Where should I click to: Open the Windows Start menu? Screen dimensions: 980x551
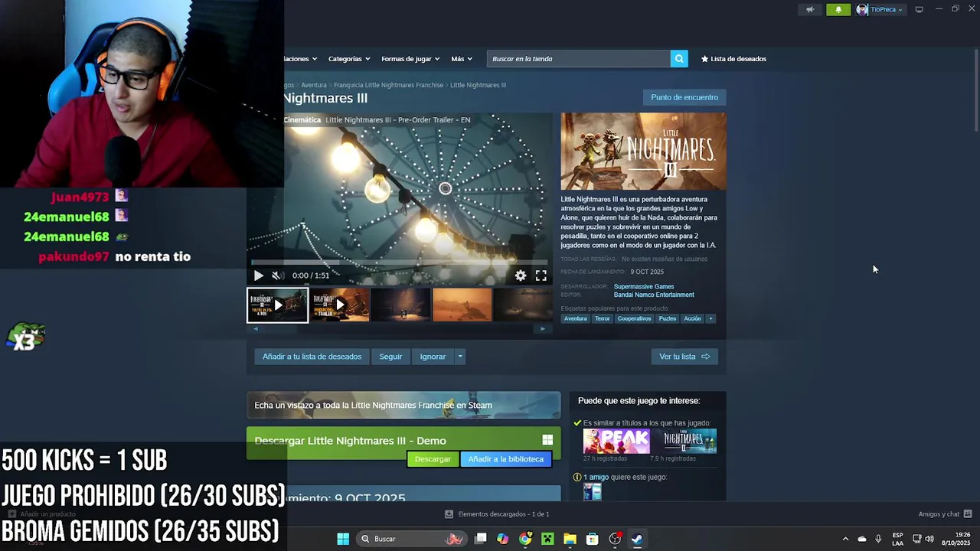tap(343, 539)
